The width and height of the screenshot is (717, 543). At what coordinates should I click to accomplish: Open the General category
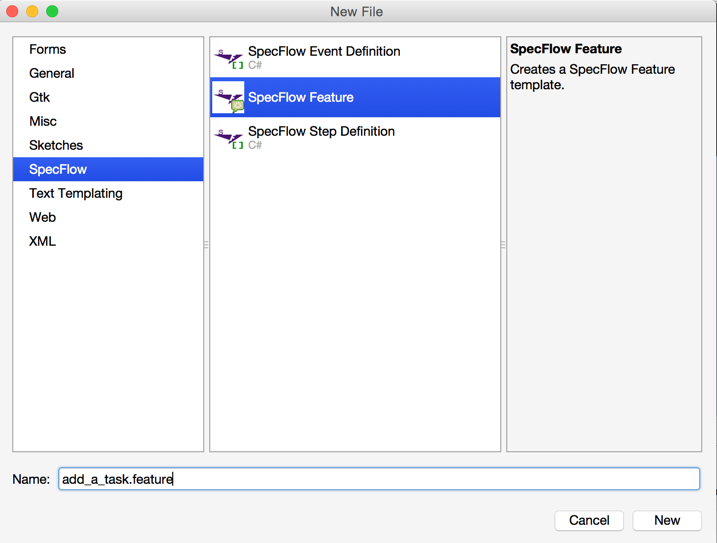point(108,73)
